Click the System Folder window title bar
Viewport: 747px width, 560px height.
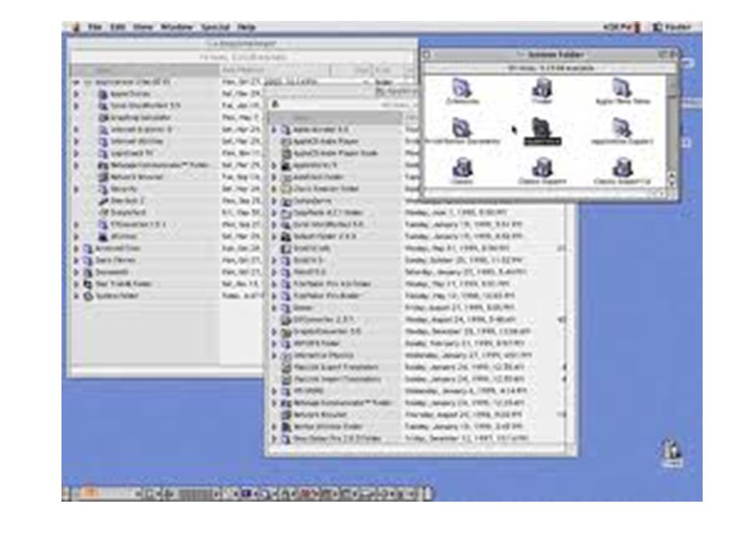549,54
